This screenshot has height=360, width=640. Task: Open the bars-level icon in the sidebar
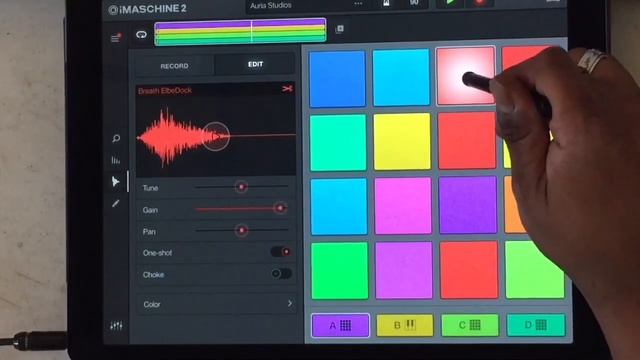coord(116,160)
